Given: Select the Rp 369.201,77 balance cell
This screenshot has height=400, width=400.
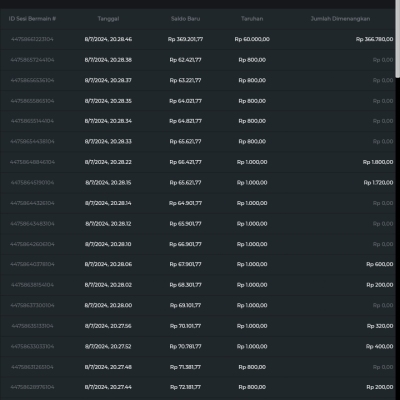Looking at the screenshot, I should coord(185,39).
